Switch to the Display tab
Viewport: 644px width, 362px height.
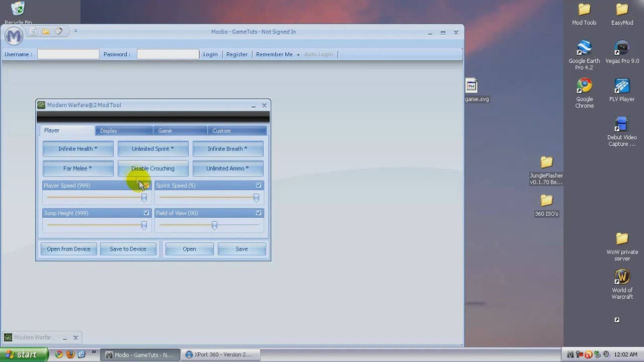tap(124, 131)
